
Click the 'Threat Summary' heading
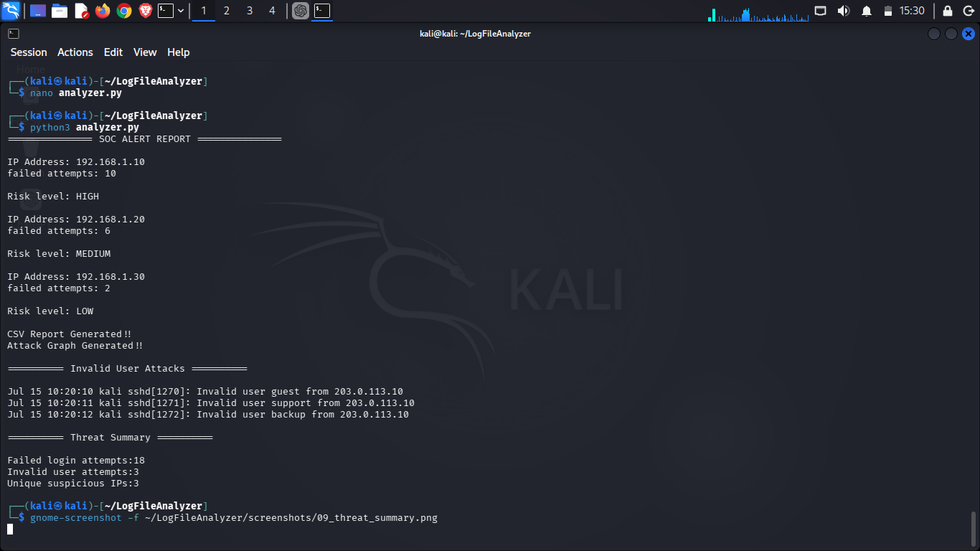(x=110, y=438)
